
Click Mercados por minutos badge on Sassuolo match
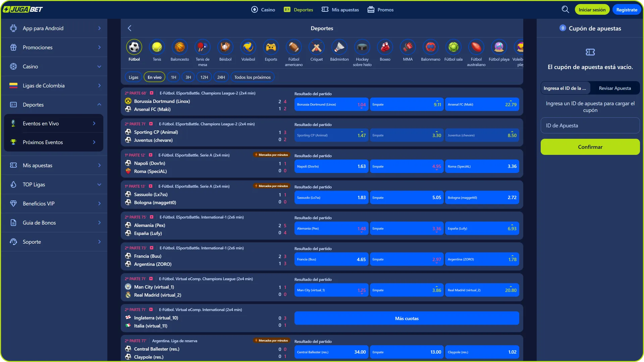click(271, 186)
